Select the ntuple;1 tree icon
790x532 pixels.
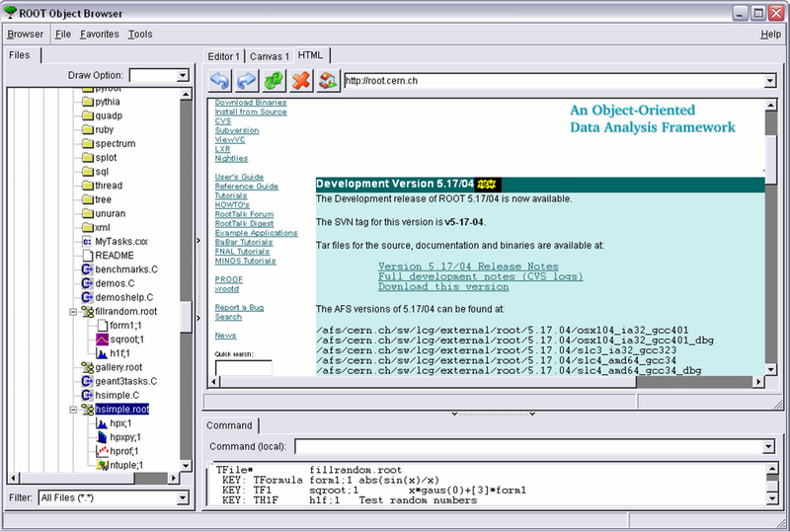click(102, 464)
